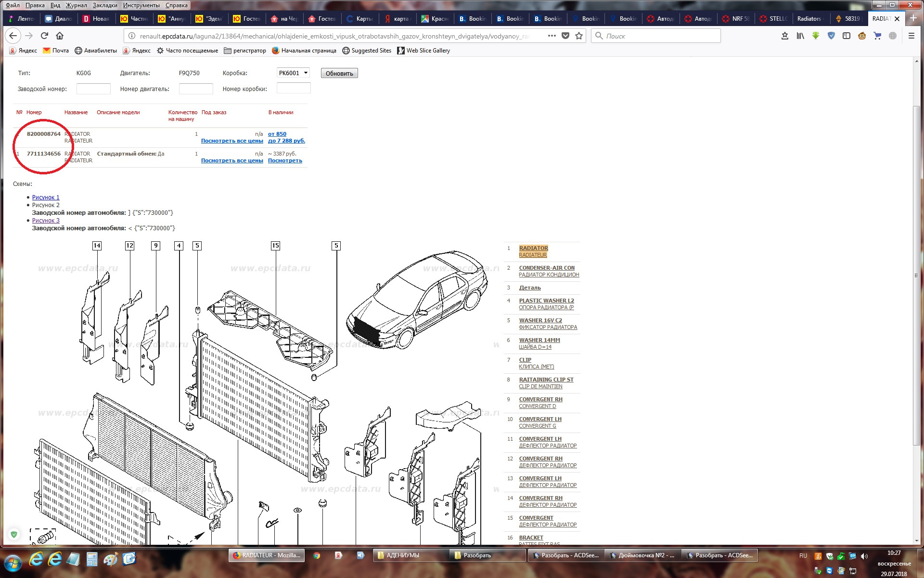Viewport: 924px width, 578px height.
Task: Click the forward navigation arrow icon
Action: click(x=29, y=36)
